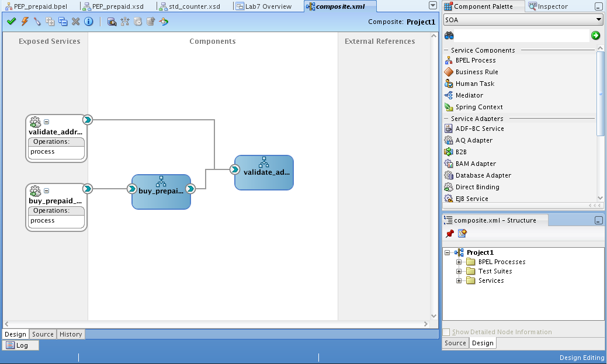
Task: Switch Structure panel to Source tab
Action: point(455,343)
